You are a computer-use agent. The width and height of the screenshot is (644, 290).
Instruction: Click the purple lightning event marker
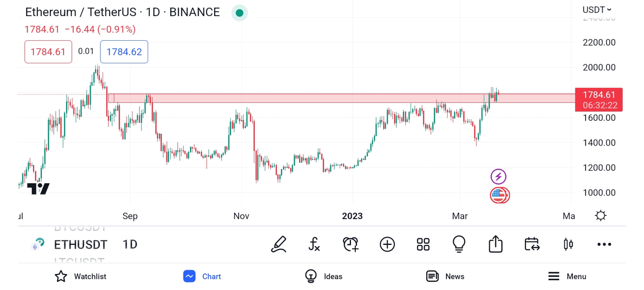(x=499, y=176)
